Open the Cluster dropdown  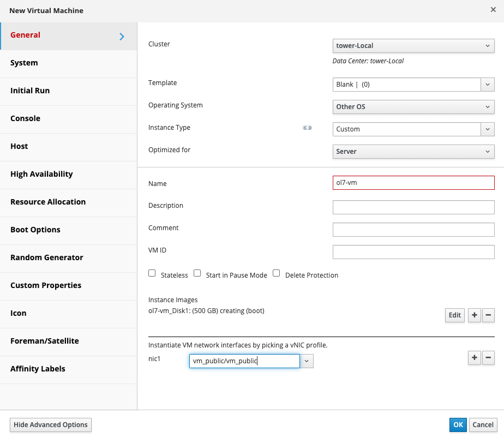[413, 46]
